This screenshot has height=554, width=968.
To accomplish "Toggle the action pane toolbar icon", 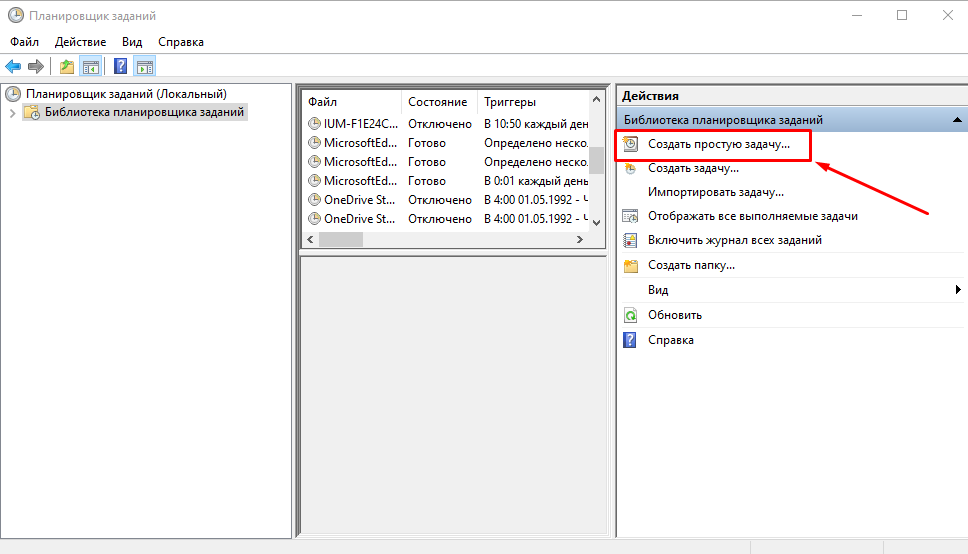I will 145,66.
